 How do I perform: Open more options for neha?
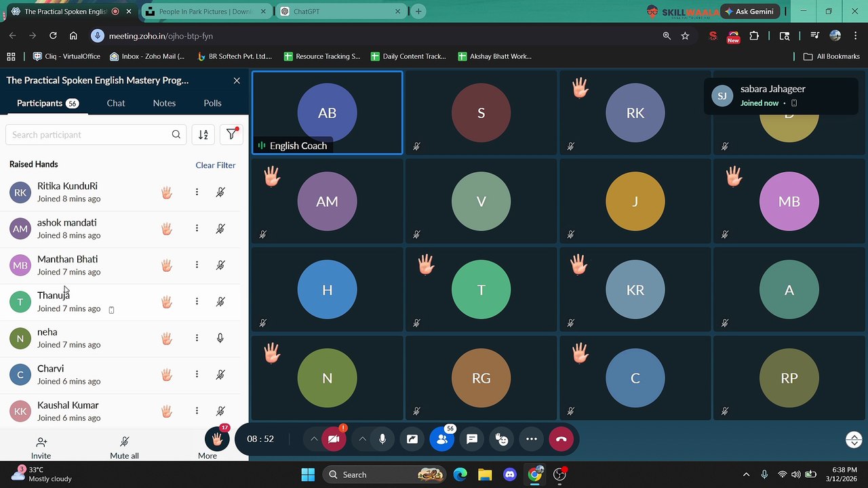197,338
